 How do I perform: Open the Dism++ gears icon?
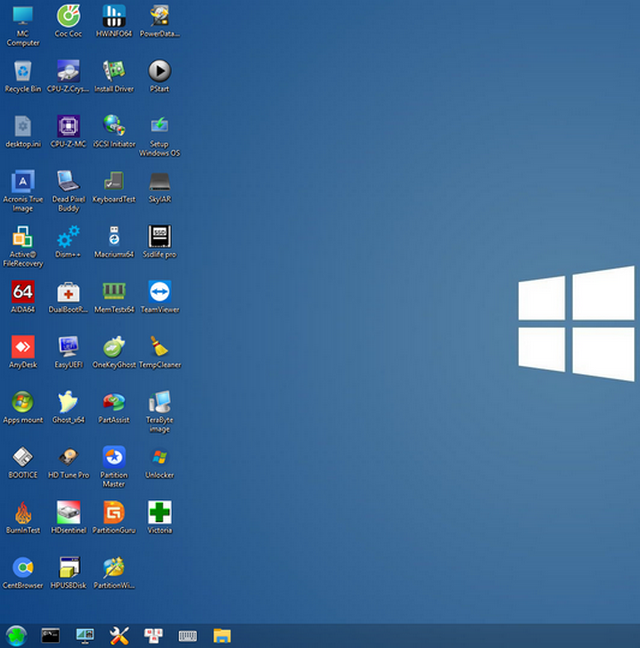68,242
